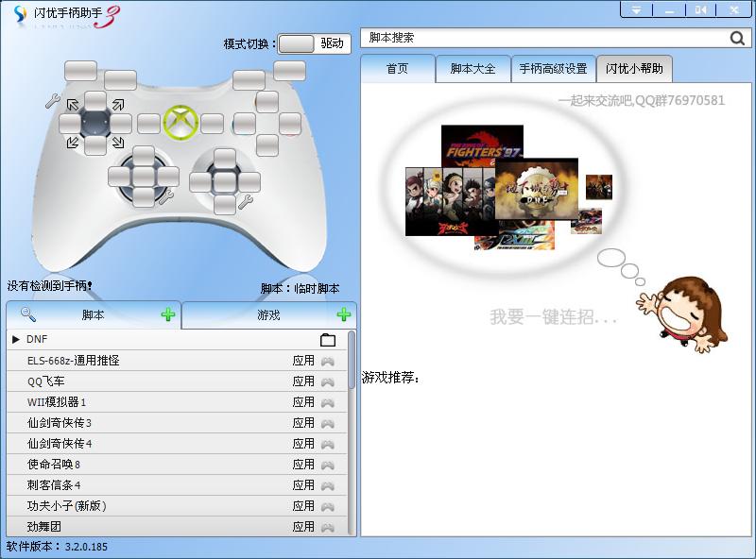Open the 脚本大全 tab
756x559 pixels.
472,68
